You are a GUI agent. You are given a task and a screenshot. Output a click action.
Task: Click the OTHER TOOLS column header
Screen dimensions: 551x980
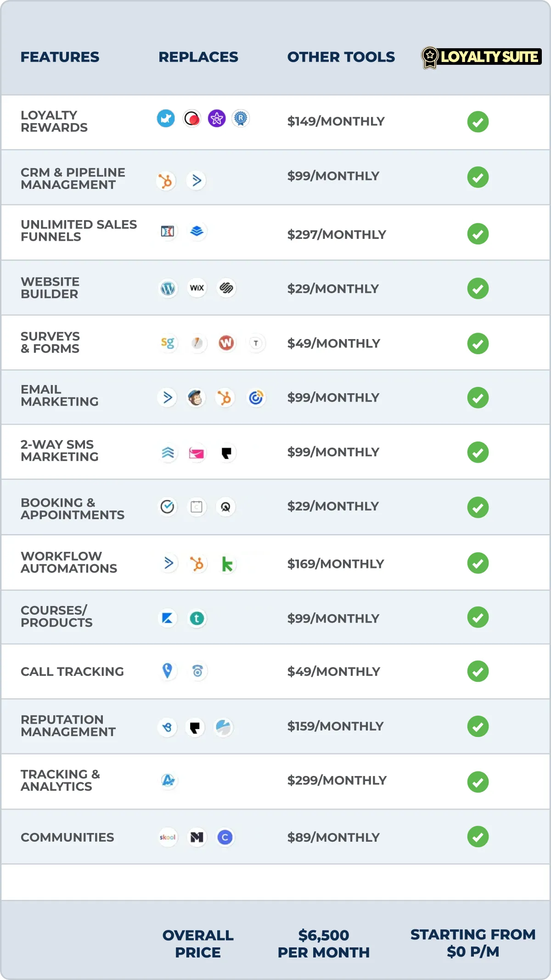click(x=341, y=57)
